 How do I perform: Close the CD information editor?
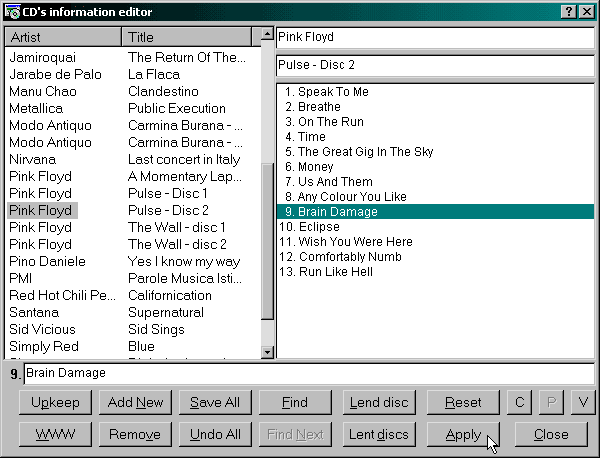coord(551,434)
